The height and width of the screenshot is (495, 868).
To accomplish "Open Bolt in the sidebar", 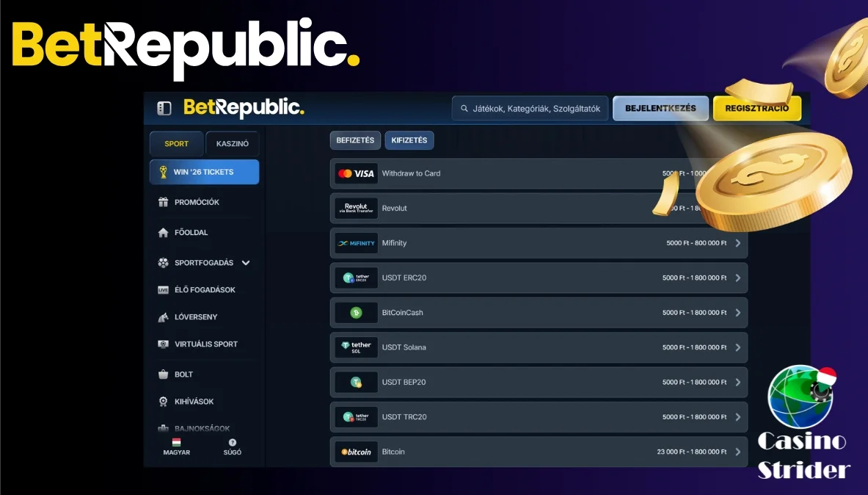I will click(x=183, y=375).
